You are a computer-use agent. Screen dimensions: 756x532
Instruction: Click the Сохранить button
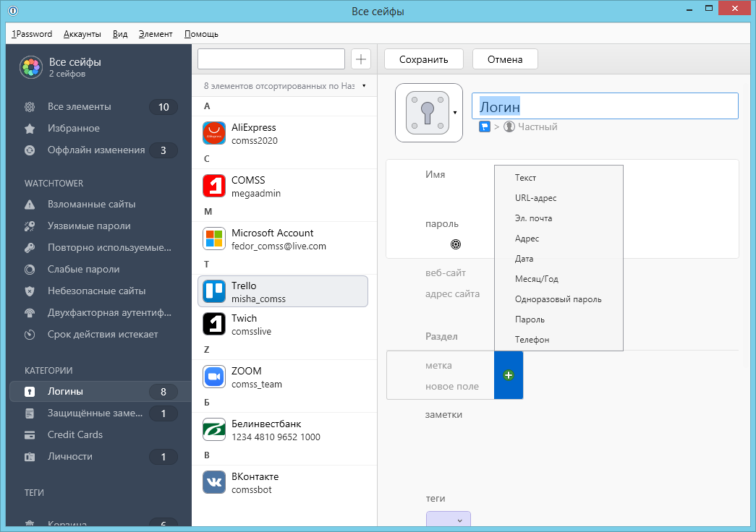coord(424,59)
